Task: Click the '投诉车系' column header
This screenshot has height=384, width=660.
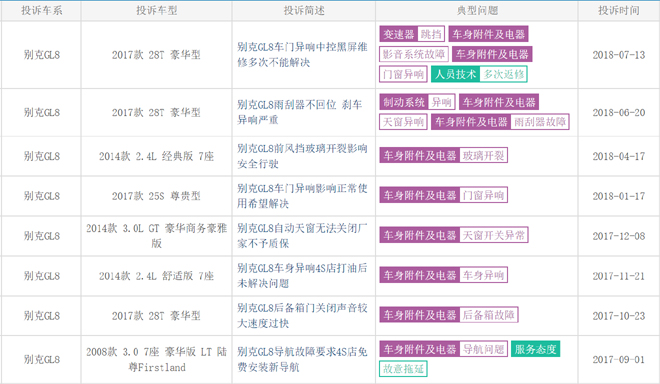Action: pyautogui.click(x=41, y=11)
